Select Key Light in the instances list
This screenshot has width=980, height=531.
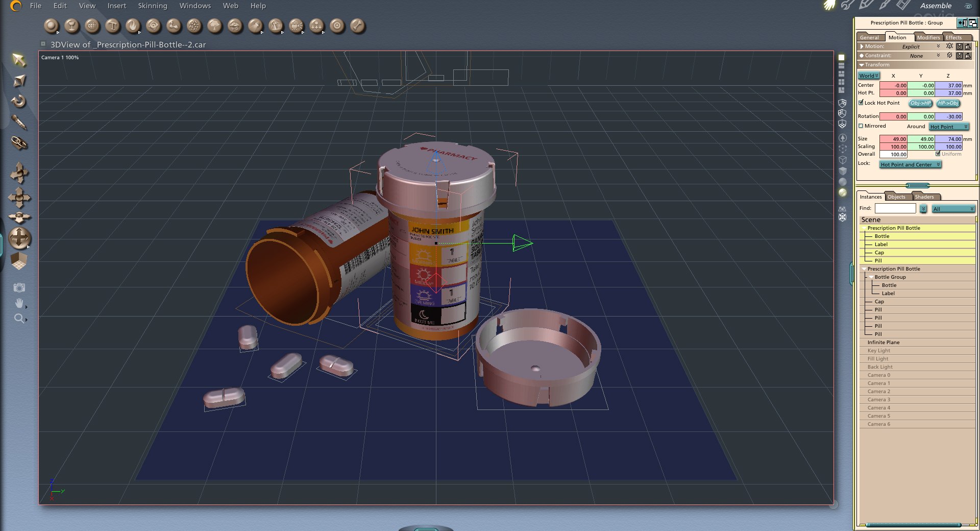(918, 351)
